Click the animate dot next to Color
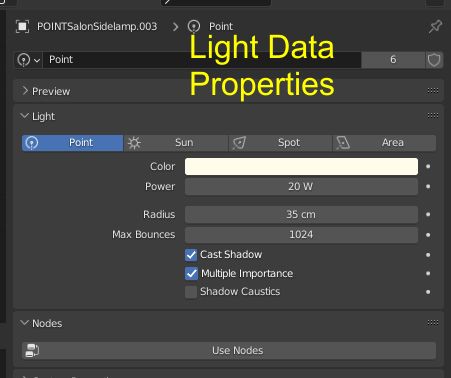The width and height of the screenshot is (451, 378). pyautogui.click(x=428, y=167)
